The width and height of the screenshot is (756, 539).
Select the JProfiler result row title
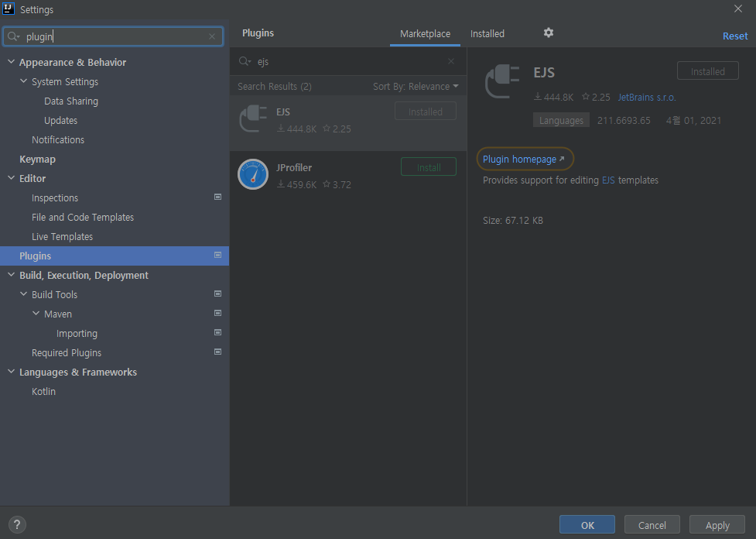tap(293, 167)
